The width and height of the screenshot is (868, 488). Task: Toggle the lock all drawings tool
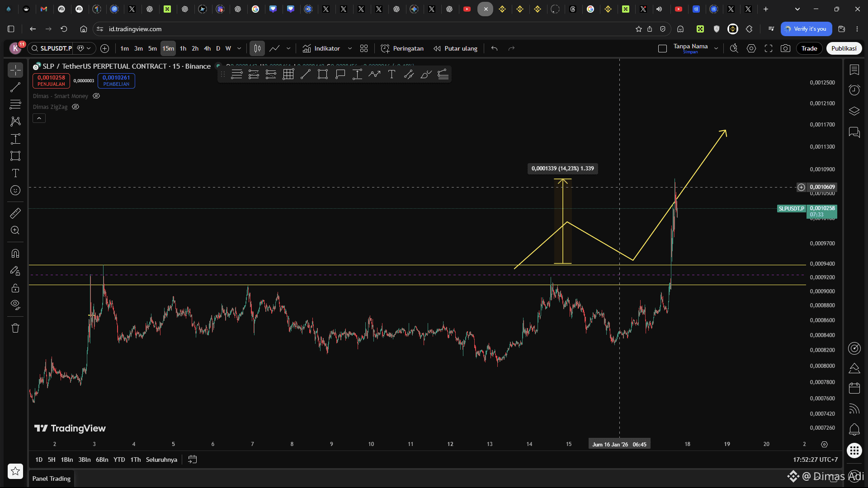coord(15,288)
